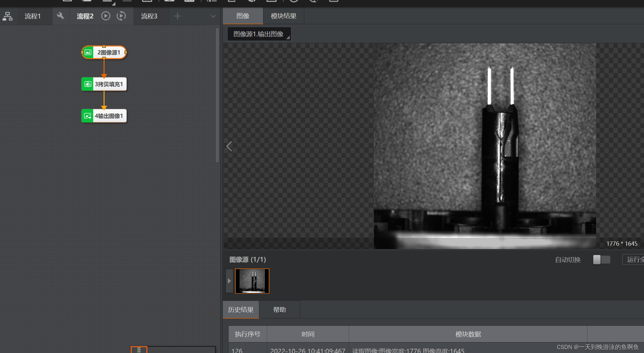Viewport: 644px width, 353px height.
Task: Collapse panel with left chevron arrow
Action: [x=229, y=146]
